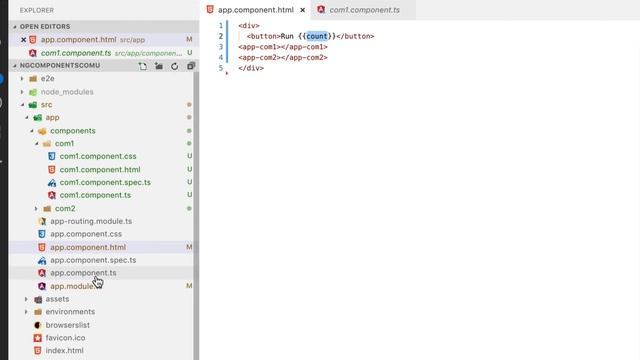The height and width of the screenshot is (360, 640).
Task: Click the explorer sidebar vertical scrollbar
Action: 196,216
